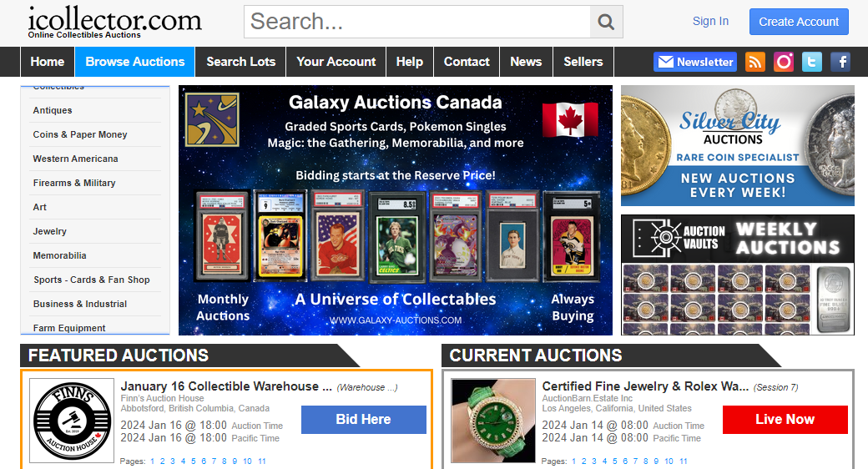868x469 pixels.
Task: Click the green Rolex watch thumbnail
Action: click(493, 421)
